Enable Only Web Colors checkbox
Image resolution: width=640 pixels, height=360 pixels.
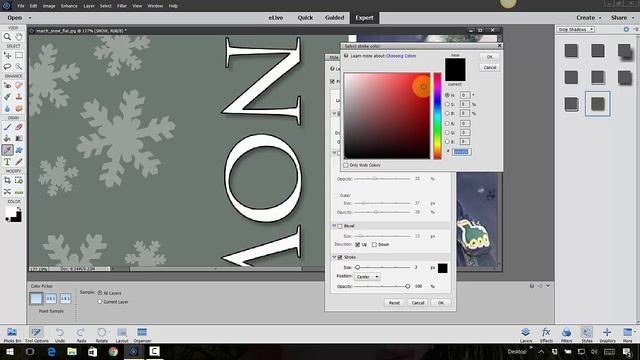pyautogui.click(x=346, y=165)
